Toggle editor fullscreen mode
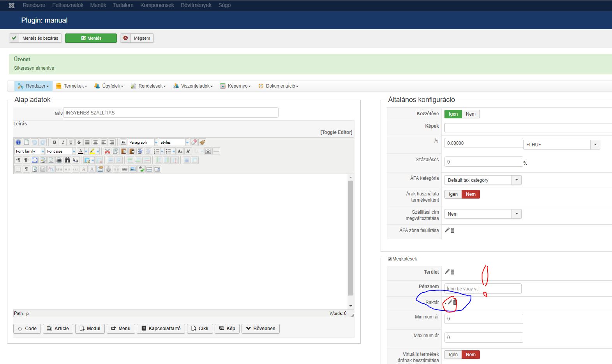 click(35, 160)
